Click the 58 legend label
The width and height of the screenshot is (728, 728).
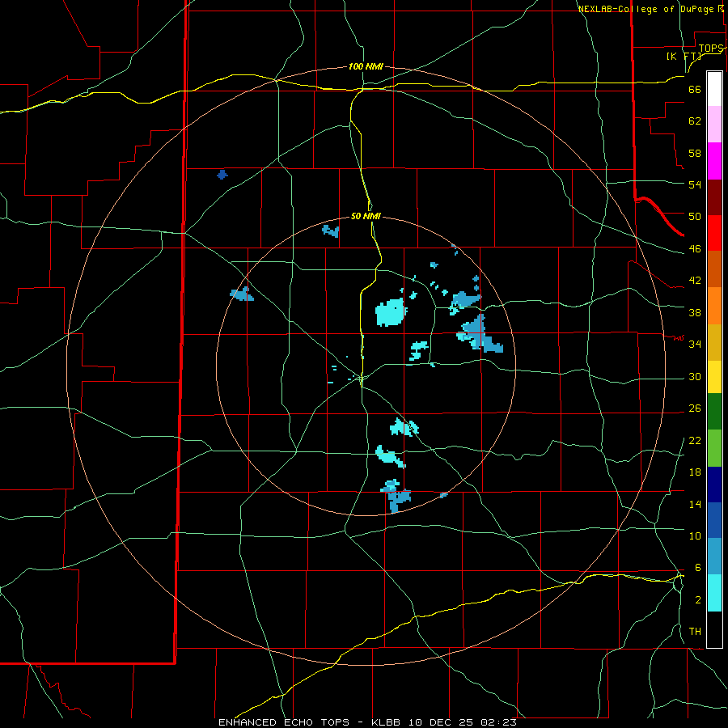(x=695, y=153)
